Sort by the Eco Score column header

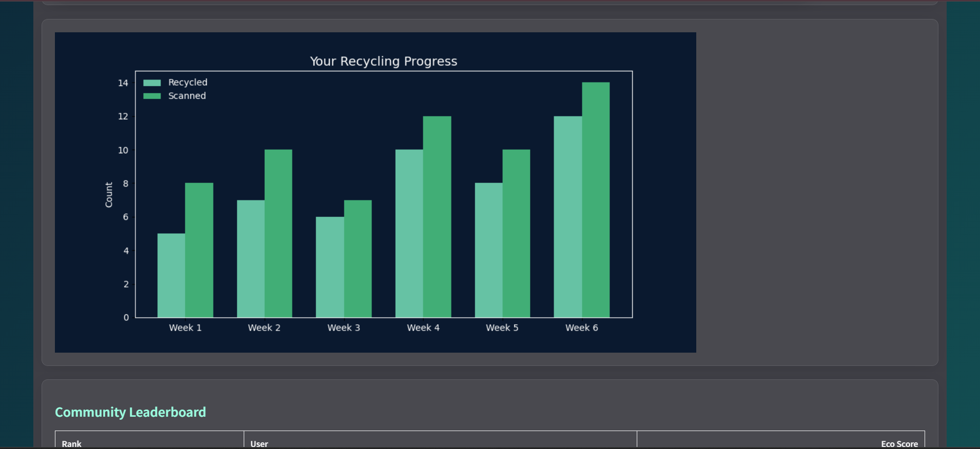[x=899, y=443]
